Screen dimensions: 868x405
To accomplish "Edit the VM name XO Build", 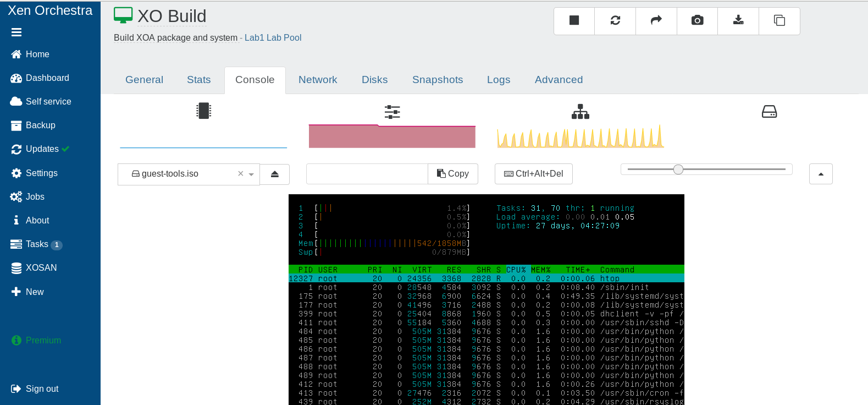I will (x=172, y=17).
